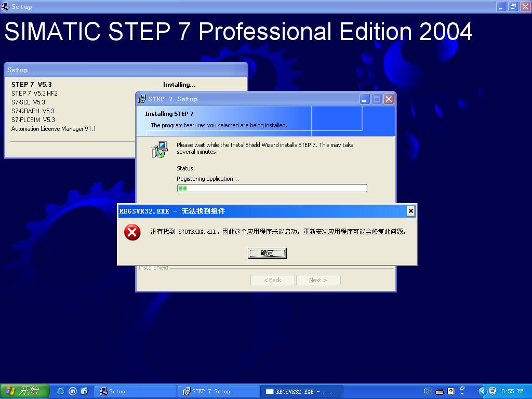Click the 'Installing STEP 7' heading
The image size is (532, 399).
169,114
